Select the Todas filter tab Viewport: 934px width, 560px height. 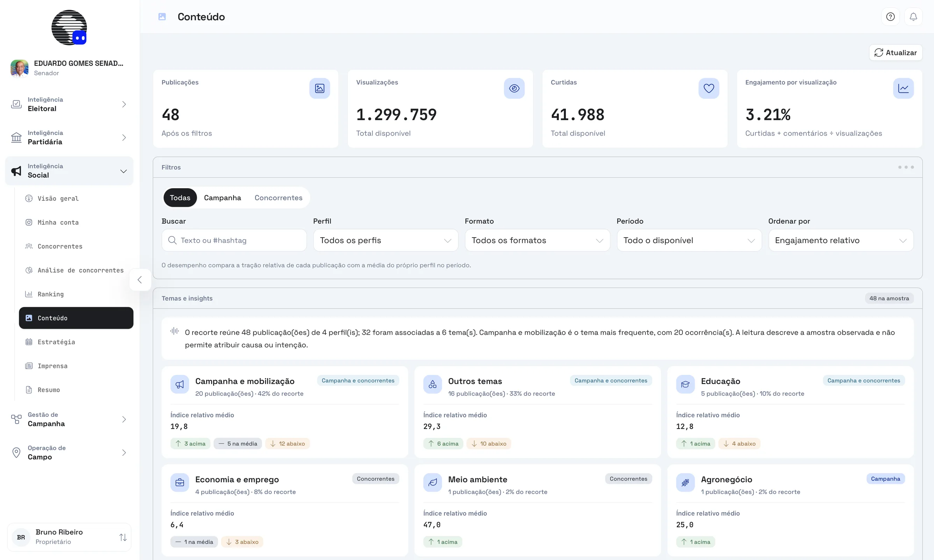pos(180,198)
